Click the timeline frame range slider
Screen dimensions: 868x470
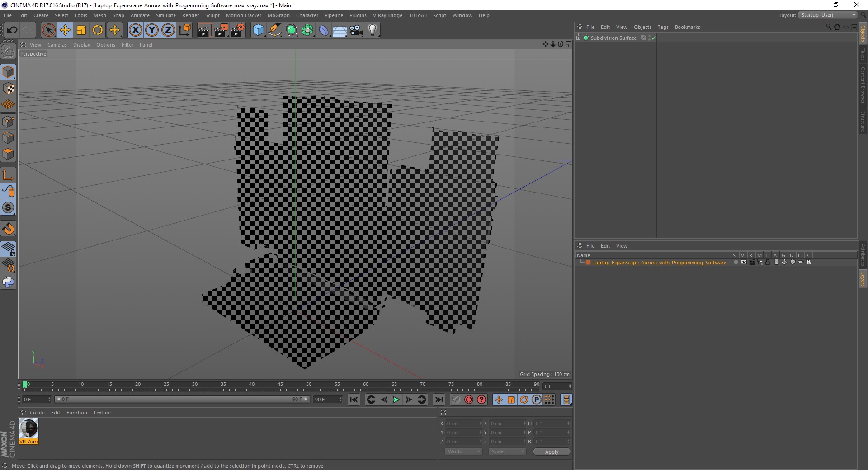pos(182,399)
